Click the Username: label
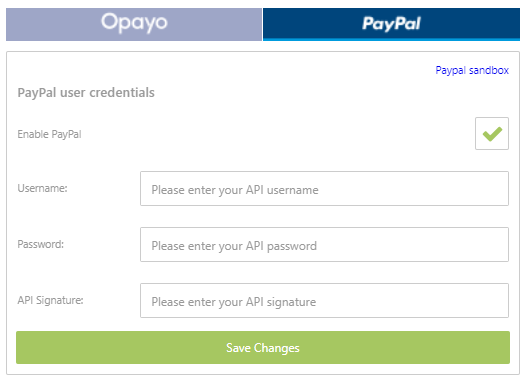Screen dimensions: 523x380 pyautogui.click(x=42, y=188)
